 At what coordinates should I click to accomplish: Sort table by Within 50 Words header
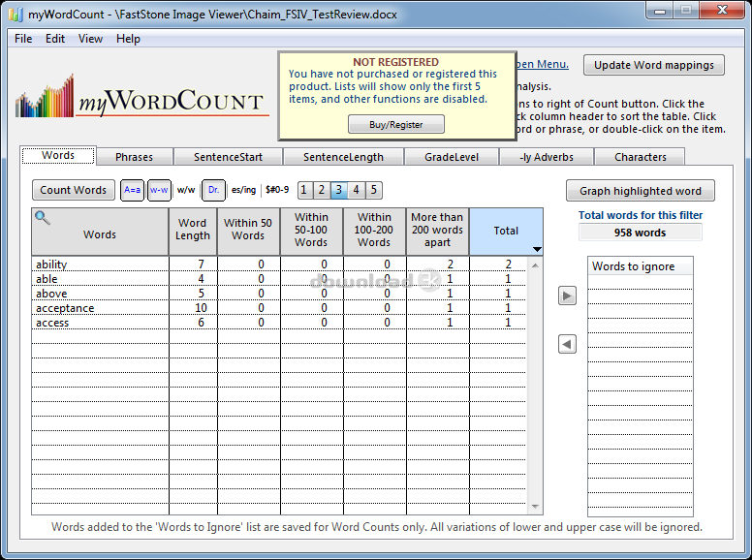coord(248,232)
